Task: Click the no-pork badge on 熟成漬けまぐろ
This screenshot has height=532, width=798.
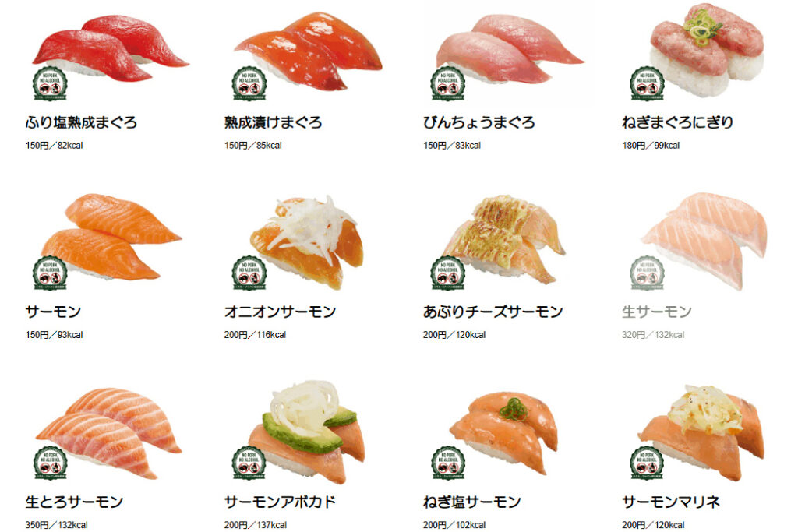Action: (249, 84)
